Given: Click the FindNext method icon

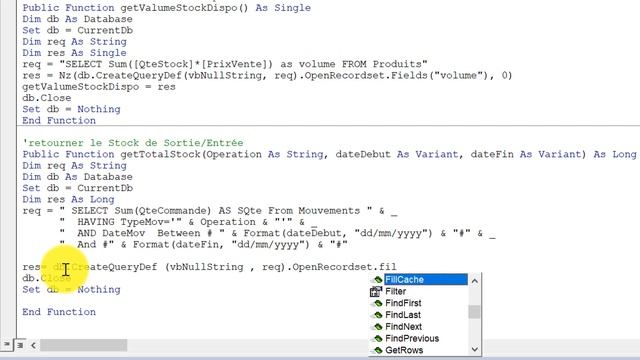Looking at the screenshot, I should (x=377, y=327).
